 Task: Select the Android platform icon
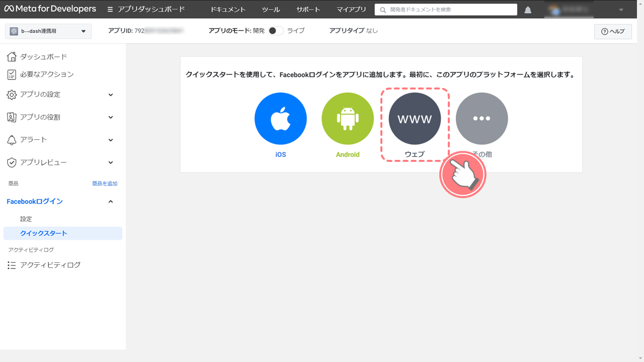pos(348,119)
